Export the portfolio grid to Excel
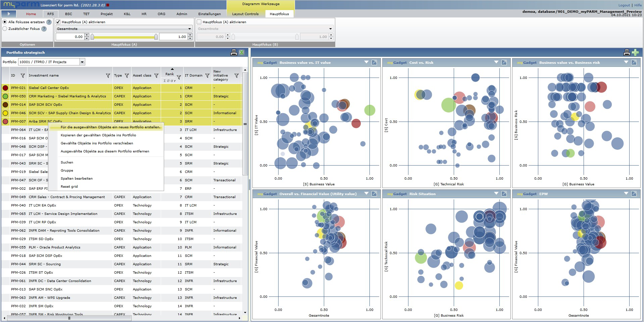 click(x=241, y=52)
